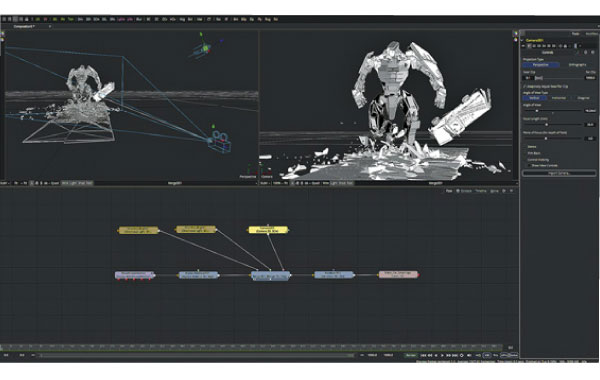Open the Timeline tab
The height and width of the screenshot is (380, 600).
pyautogui.click(x=481, y=191)
